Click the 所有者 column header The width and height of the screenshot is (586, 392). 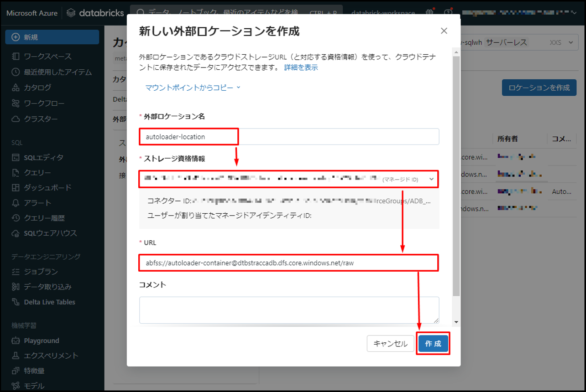[508, 139]
